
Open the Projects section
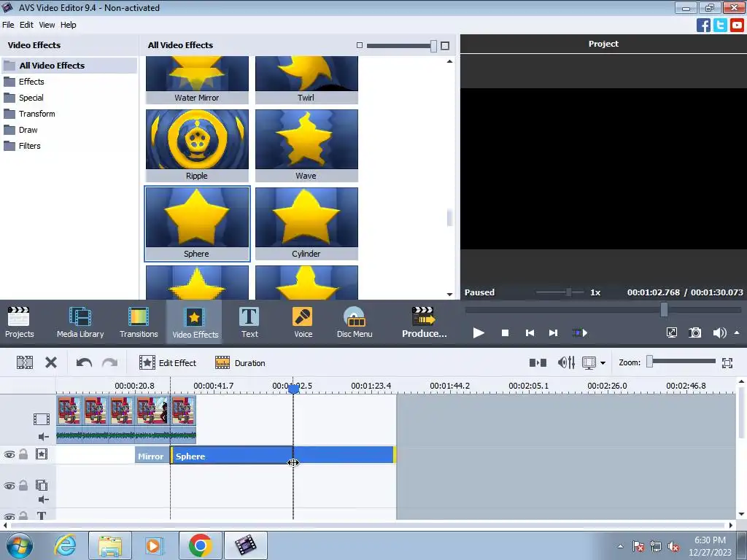pos(19,322)
